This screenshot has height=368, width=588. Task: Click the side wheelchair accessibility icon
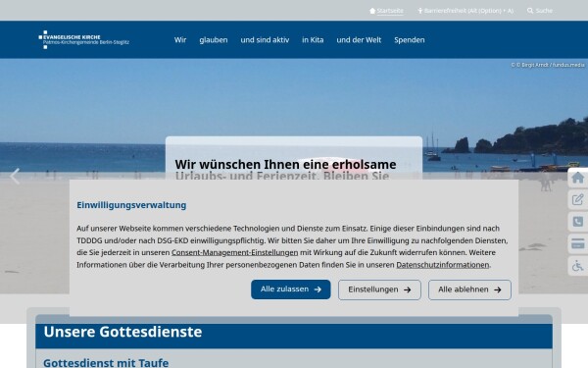pos(578,266)
